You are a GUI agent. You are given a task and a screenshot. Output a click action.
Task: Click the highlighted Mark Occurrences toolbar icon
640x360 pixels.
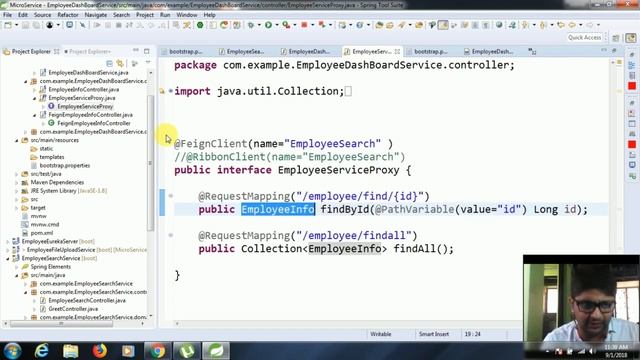[x=443, y=25]
